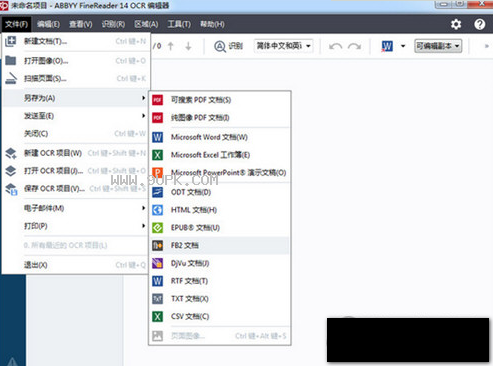The height and width of the screenshot is (366, 493).
Task: Expand the 电子邮件(M) submenu arrow
Action: (143, 208)
